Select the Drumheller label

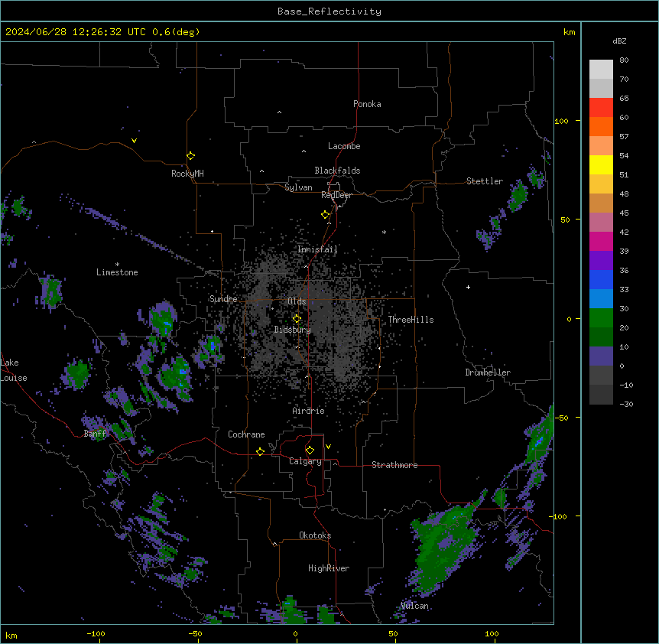488,372
